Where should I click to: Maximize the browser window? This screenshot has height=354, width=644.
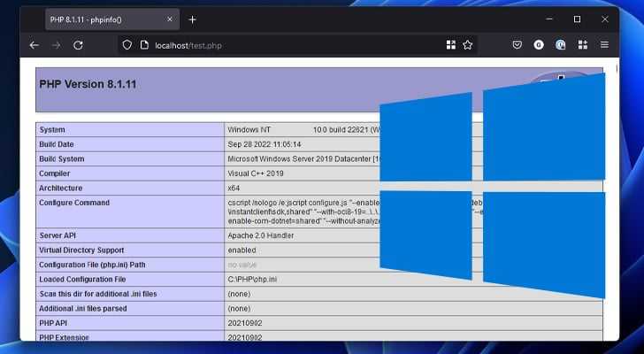577,19
